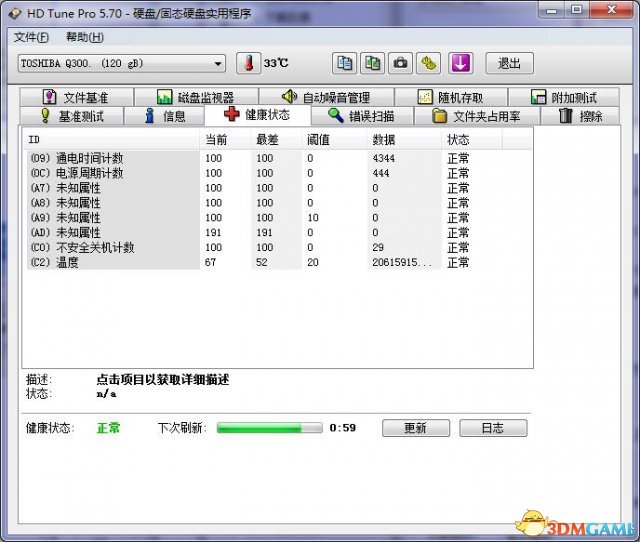640x542 pixels.
Task: Close the HD Tune Pro window
Action: click(611, 10)
